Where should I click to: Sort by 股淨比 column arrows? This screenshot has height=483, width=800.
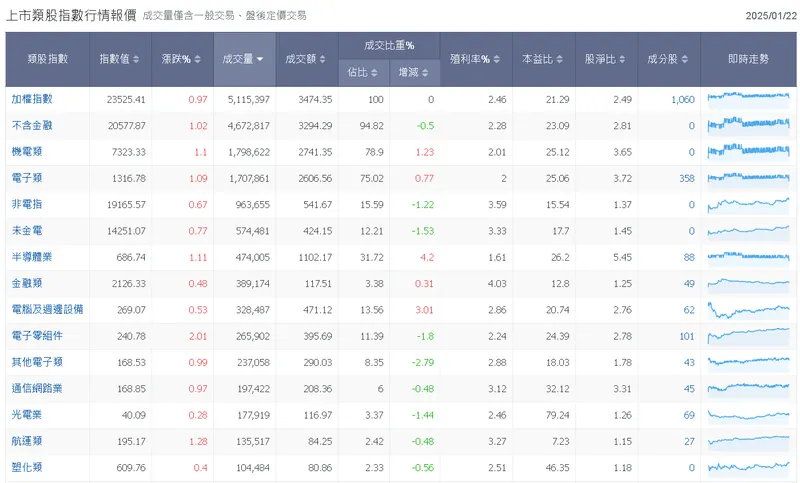point(622,59)
